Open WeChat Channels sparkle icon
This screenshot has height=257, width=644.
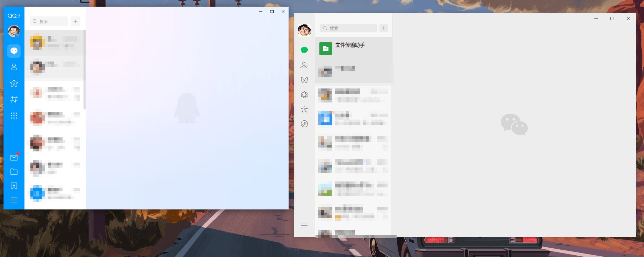click(304, 109)
